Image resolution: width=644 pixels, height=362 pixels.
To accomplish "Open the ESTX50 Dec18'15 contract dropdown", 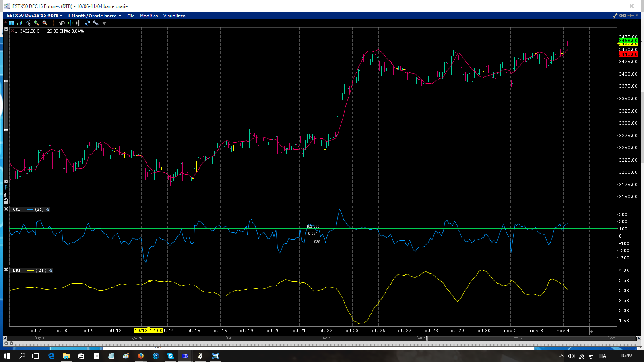I will (x=34, y=16).
